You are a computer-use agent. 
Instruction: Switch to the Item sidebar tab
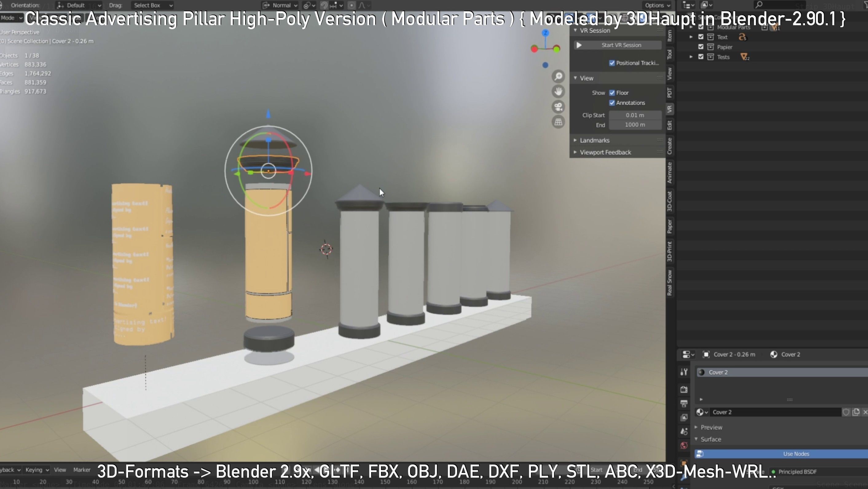pos(670,35)
